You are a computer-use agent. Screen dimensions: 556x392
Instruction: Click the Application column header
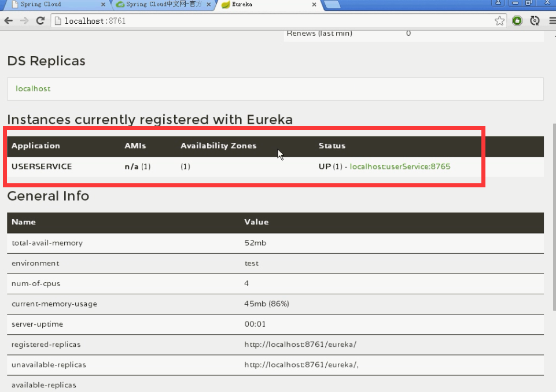coord(35,146)
